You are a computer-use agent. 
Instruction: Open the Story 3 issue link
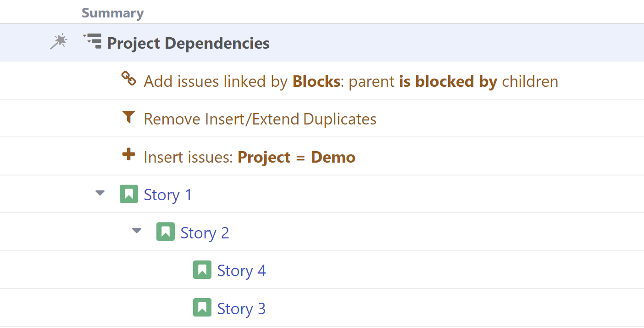click(x=241, y=309)
